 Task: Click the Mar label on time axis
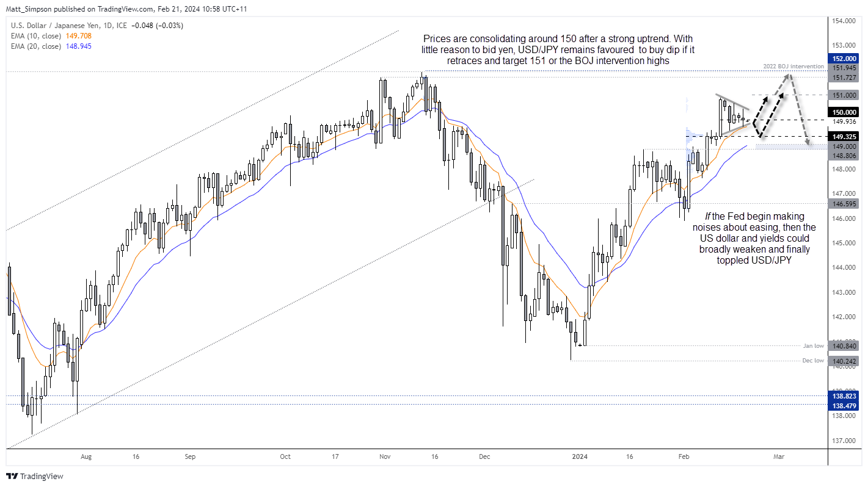[779, 456]
